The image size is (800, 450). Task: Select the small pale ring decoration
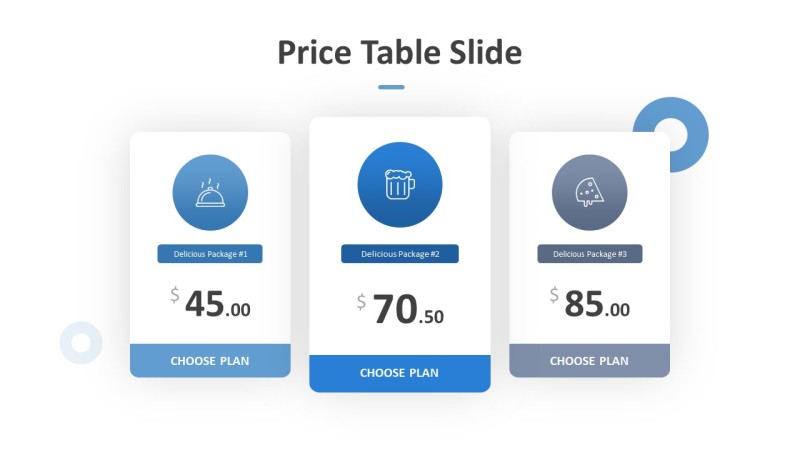(x=81, y=342)
